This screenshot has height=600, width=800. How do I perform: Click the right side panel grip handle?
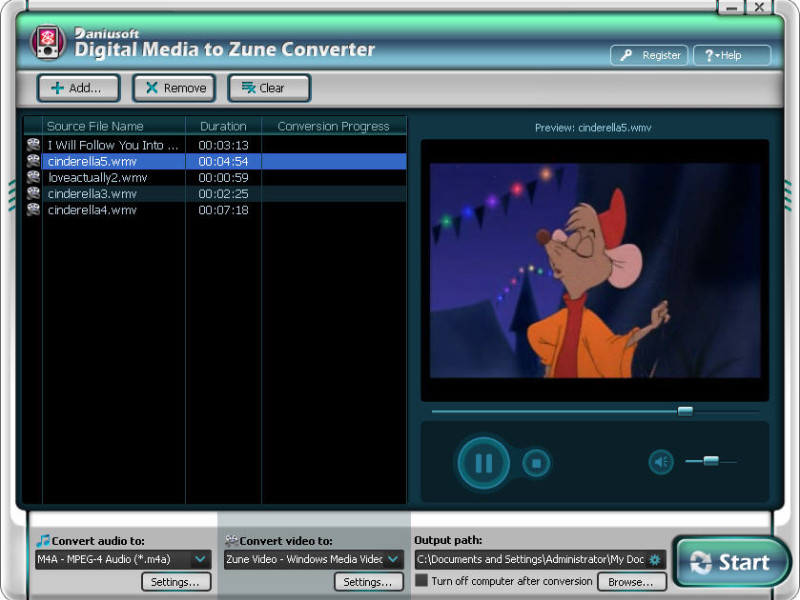[788, 194]
